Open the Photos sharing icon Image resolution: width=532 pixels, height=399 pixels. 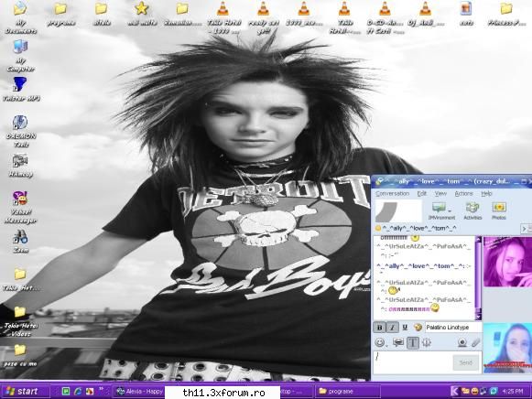point(499,210)
